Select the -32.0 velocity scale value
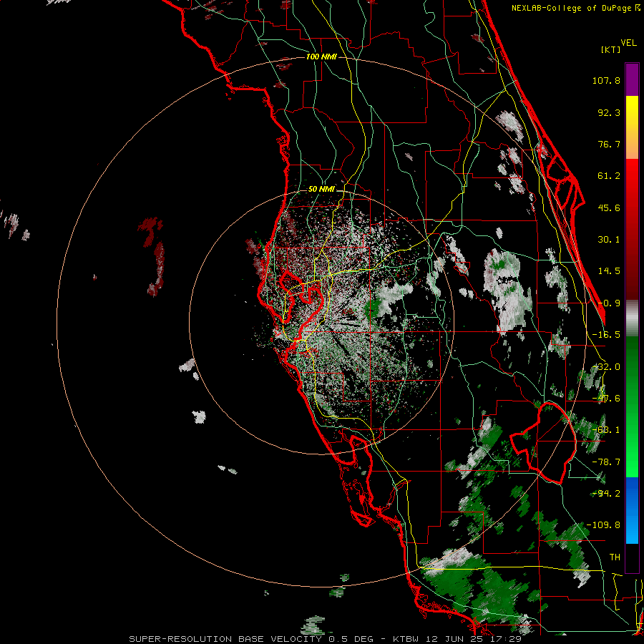 click(x=606, y=366)
